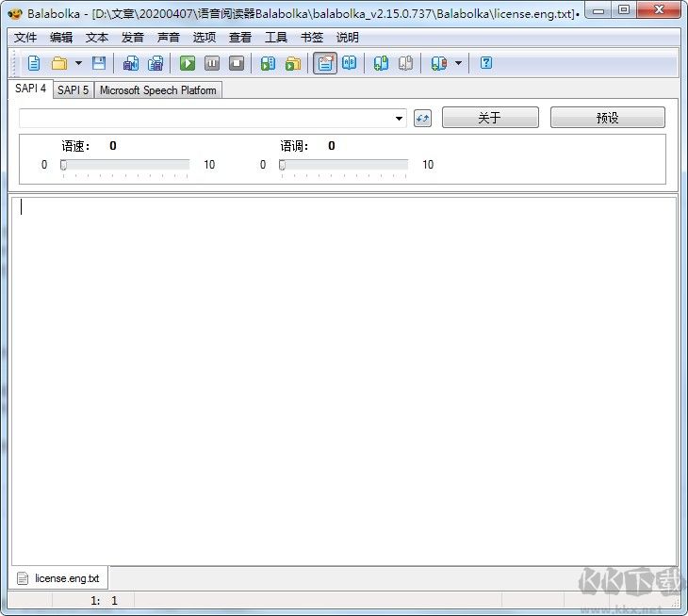The image size is (688, 616).
Task: Maximize the Balabolka window
Action: 624,10
